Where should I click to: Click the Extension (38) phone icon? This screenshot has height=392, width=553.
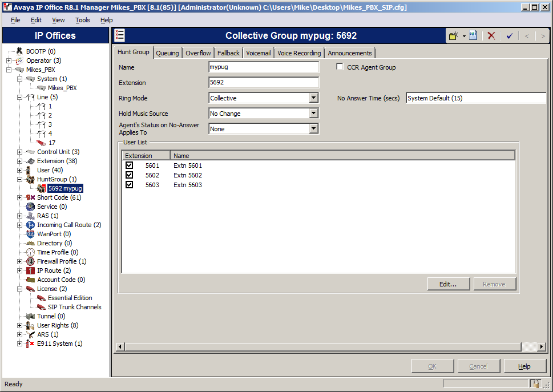(x=30, y=161)
